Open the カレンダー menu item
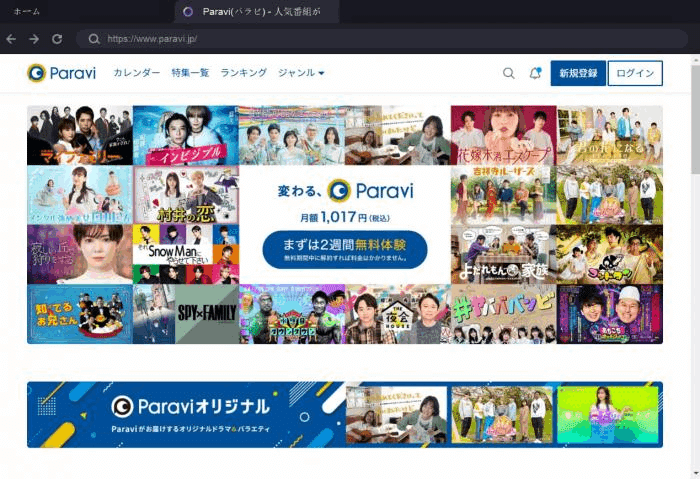The image size is (700, 479). [137, 73]
